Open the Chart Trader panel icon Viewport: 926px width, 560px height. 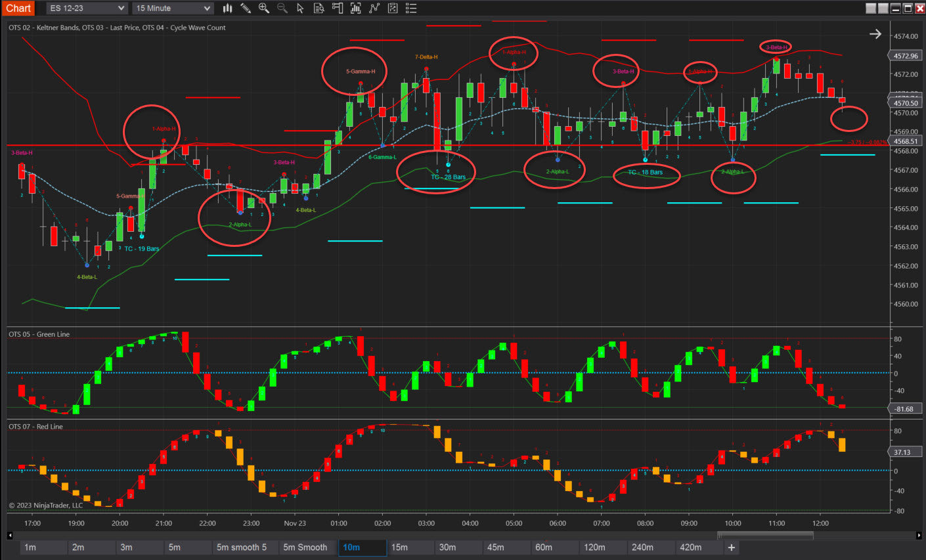click(338, 8)
